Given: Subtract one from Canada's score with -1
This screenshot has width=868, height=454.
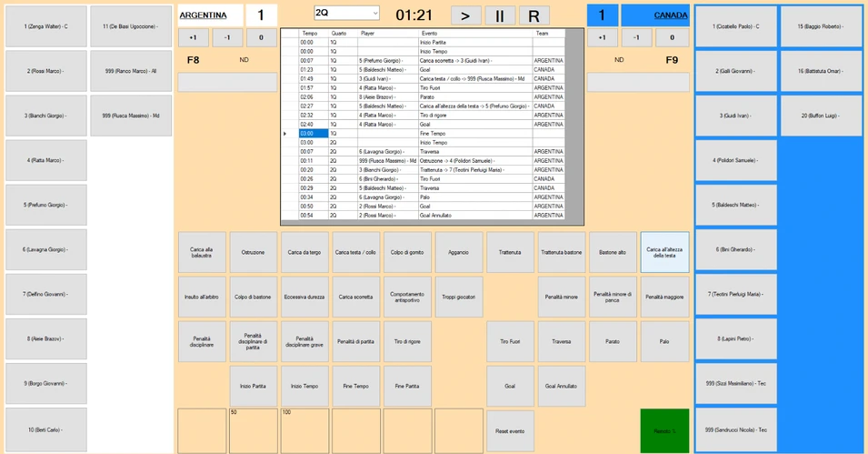Looking at the screenshot, I should (x=636, y=37).
